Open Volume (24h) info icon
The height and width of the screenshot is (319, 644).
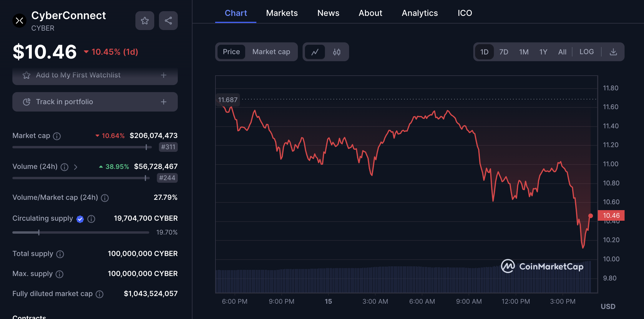pos(64,167)
